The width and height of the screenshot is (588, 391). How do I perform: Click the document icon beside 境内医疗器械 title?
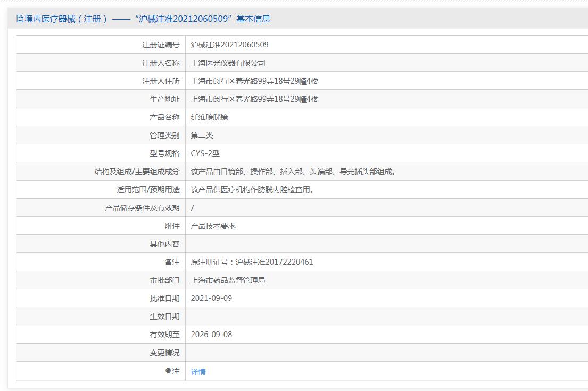[x=20, y=19]
